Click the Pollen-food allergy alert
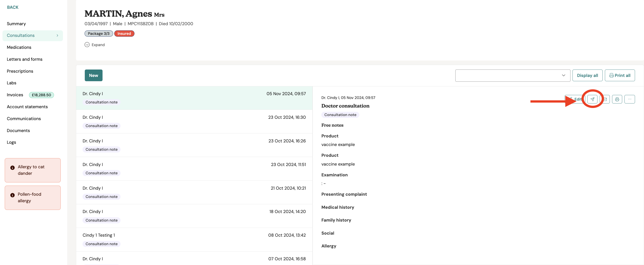This screenshot has height=265, width=644. click(33, 198)
